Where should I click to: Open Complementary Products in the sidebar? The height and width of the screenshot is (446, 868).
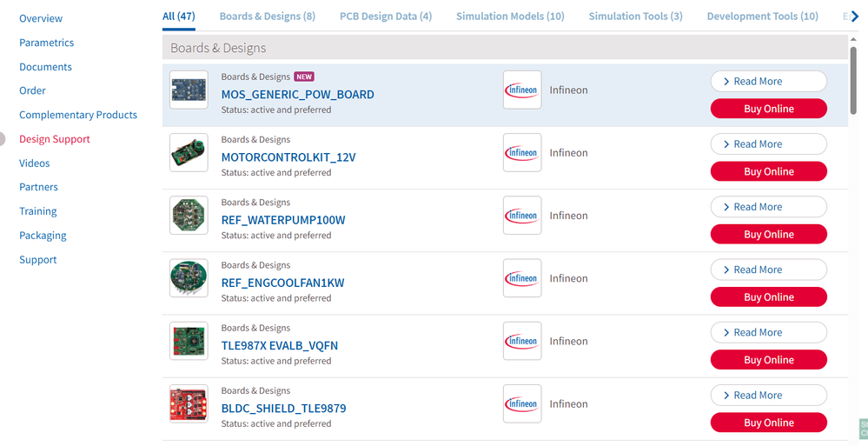78,115
